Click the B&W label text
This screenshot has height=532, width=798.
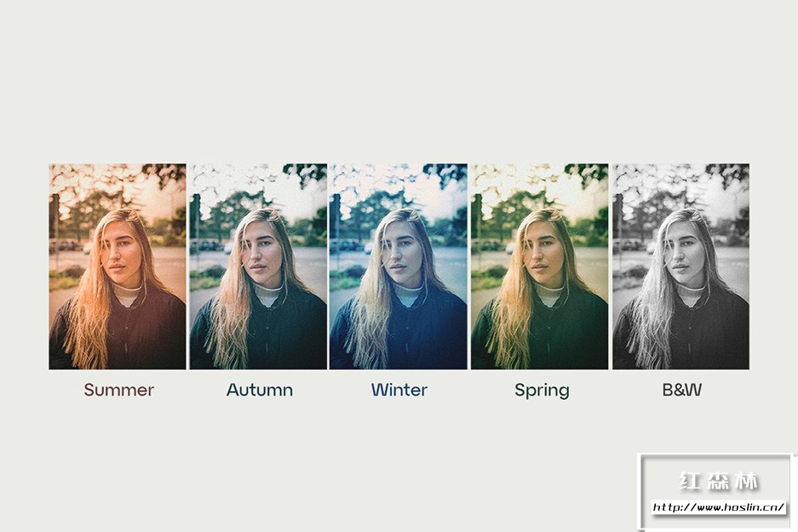click(682, 390)
